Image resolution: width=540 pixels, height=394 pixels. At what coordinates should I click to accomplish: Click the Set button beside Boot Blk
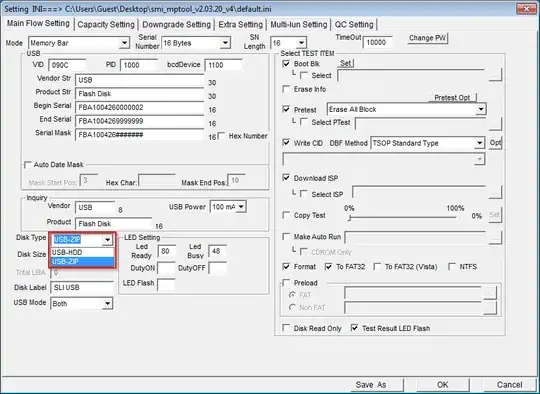[x=345, y=63]
